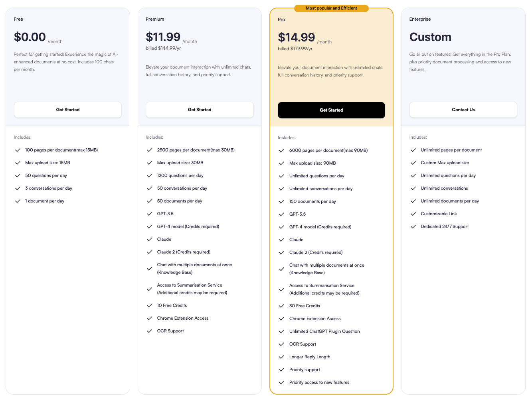Click the Enterprise Contact Us button

[x=463, y=110]
